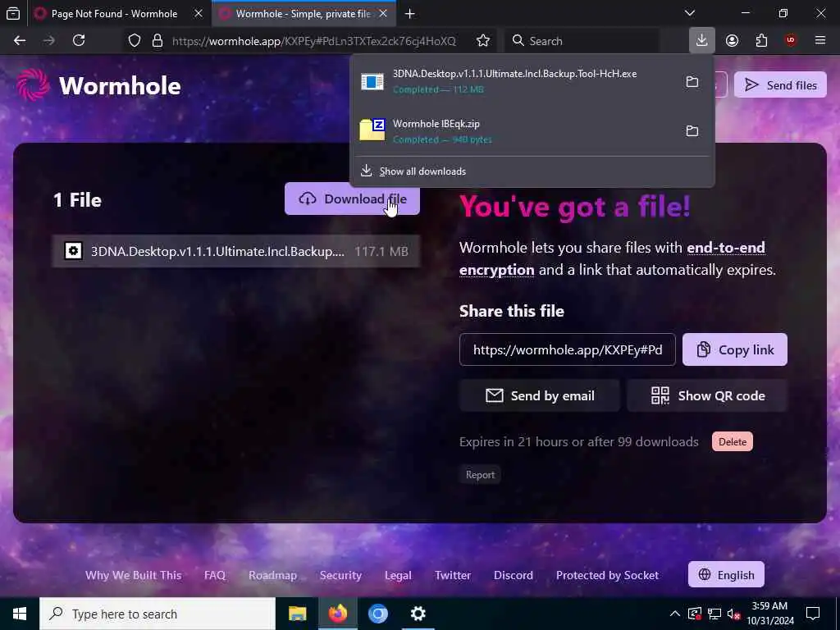The image size is (840, 630).
Task: Open Firefox downloads panel button
Action: pos(702,40)
